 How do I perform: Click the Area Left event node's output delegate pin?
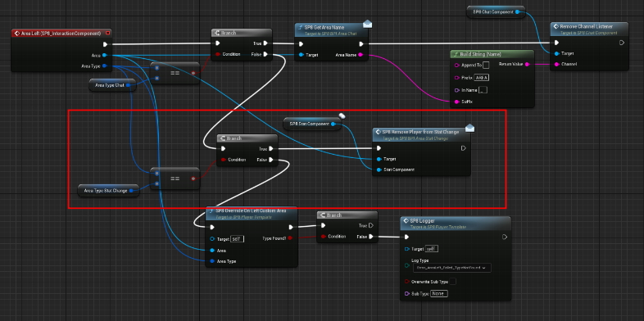pos(107,34)
